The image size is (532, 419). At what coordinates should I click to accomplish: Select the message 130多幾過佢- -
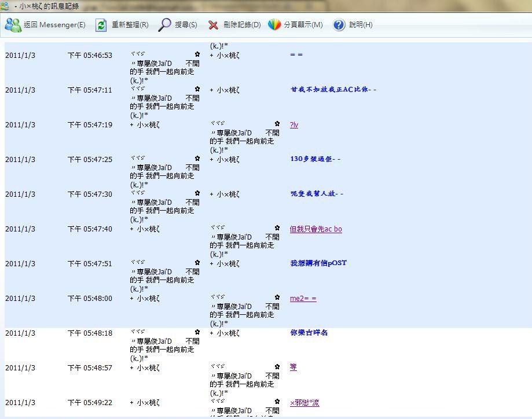315,159
